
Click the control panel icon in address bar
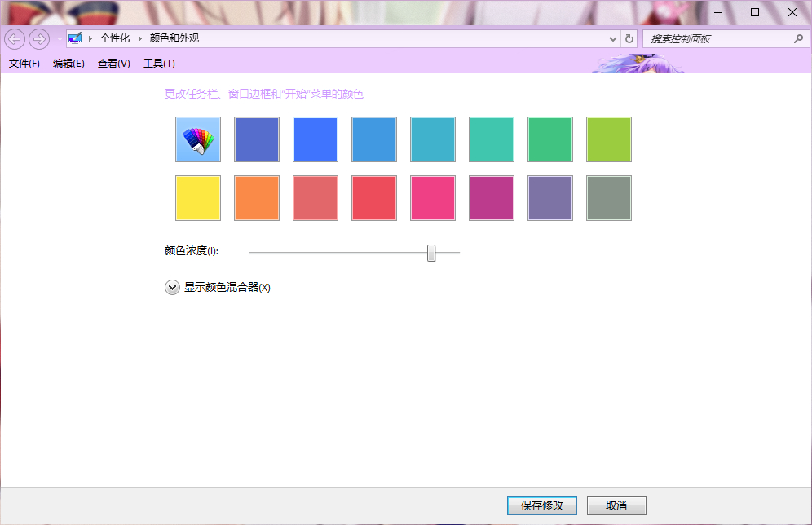[x=75, y=38]
